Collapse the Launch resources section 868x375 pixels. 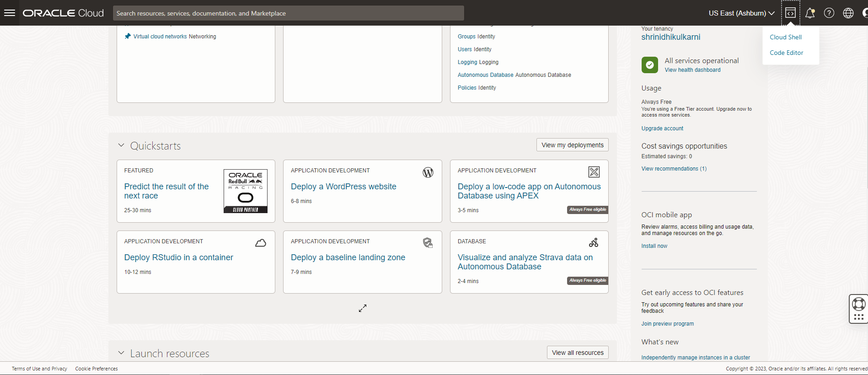(121, 353)
